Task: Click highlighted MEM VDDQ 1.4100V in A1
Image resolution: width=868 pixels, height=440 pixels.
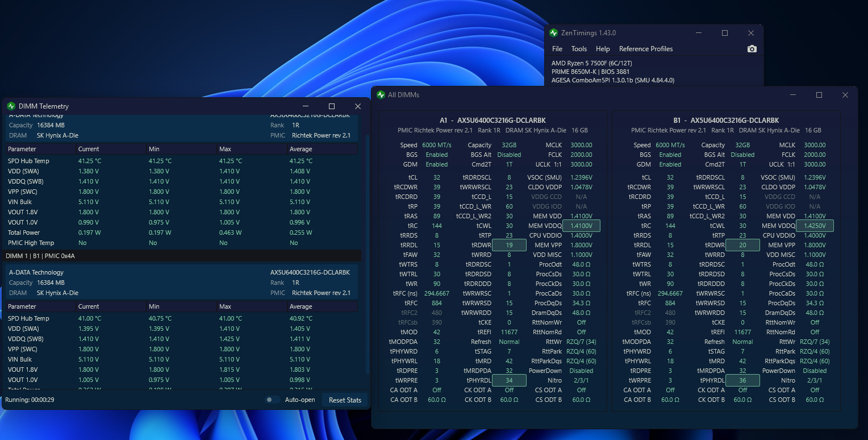Action: tap(581, 226)
